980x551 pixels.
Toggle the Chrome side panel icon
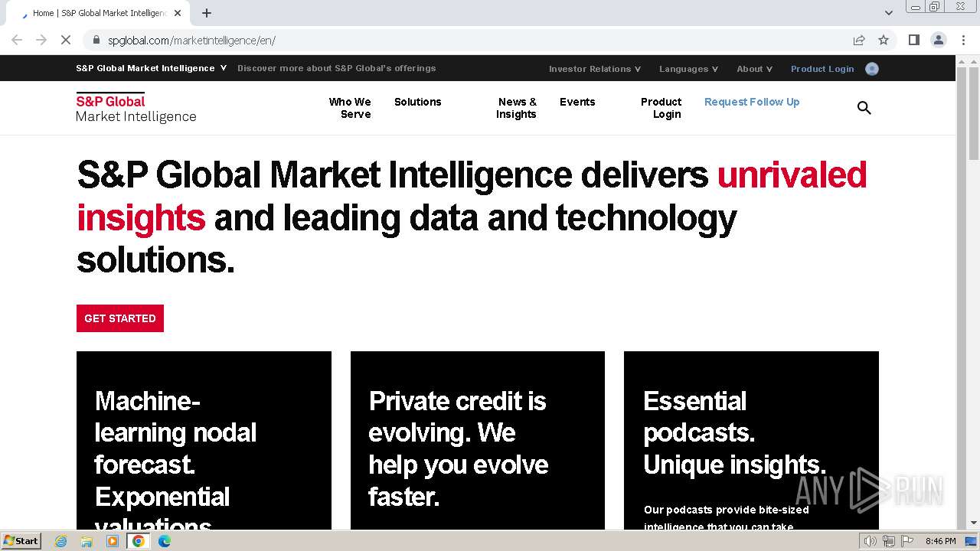tap(914, 40)
